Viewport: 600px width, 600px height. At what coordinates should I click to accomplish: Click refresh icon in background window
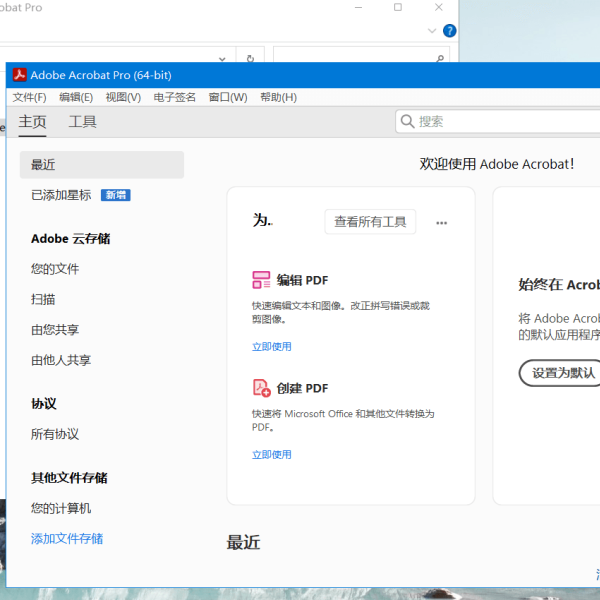point(250,58)
